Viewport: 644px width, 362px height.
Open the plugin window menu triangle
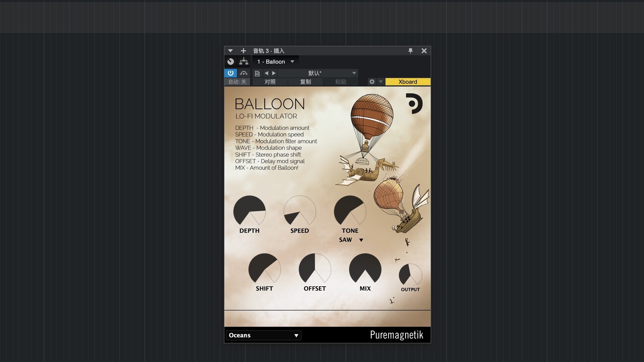point(230,51)
